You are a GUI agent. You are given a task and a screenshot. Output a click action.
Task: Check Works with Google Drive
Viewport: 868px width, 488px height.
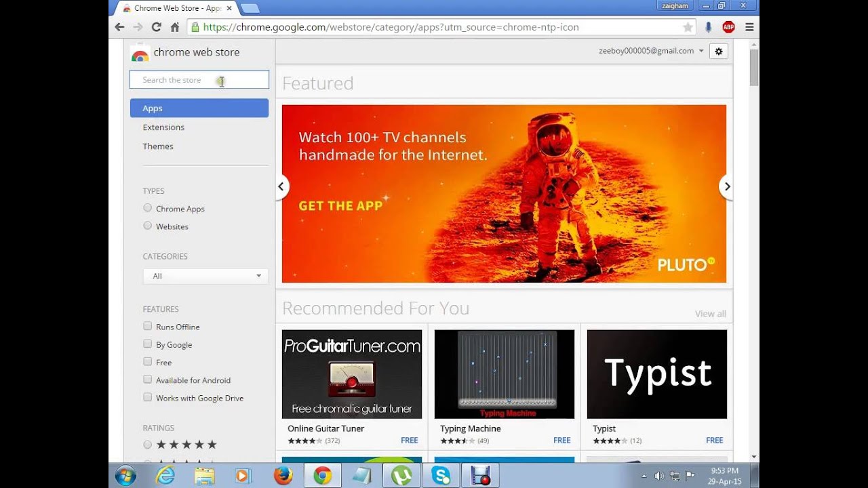pos(147,397)
